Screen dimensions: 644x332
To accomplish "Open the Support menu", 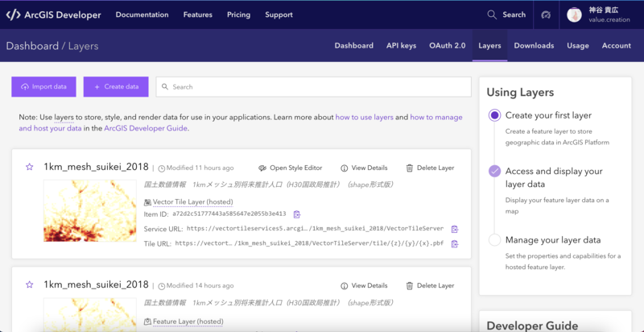I will tap(279, 15).
